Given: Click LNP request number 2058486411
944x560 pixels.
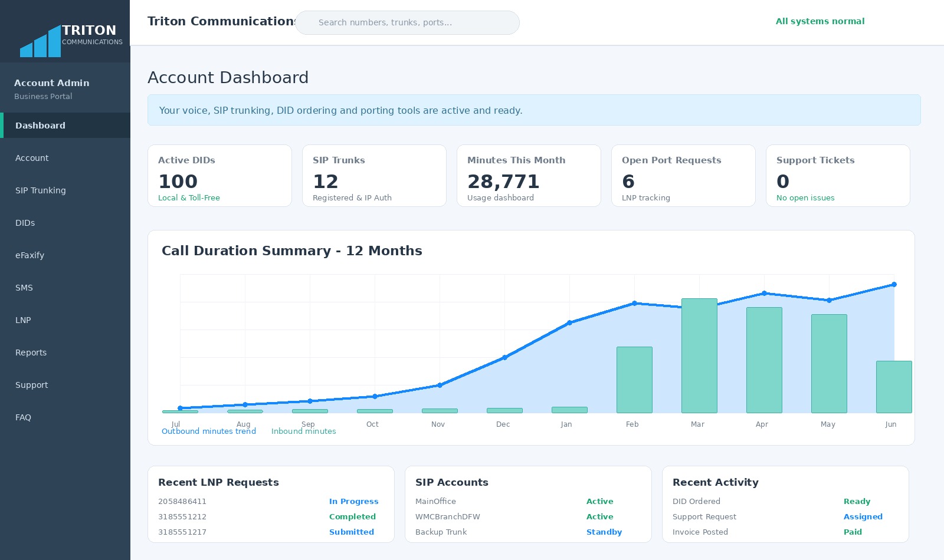Looking at the screenshot, I should (182, 502).
